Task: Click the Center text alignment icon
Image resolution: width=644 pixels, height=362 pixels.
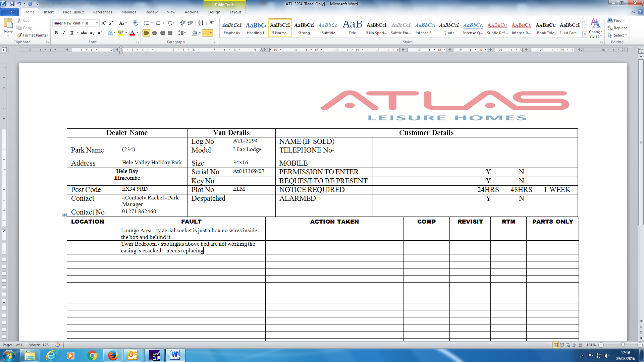Action: (154, 33)
